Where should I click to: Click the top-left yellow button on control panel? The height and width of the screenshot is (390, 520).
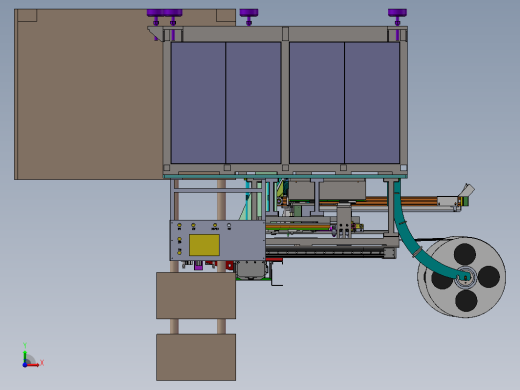[179, 226]
